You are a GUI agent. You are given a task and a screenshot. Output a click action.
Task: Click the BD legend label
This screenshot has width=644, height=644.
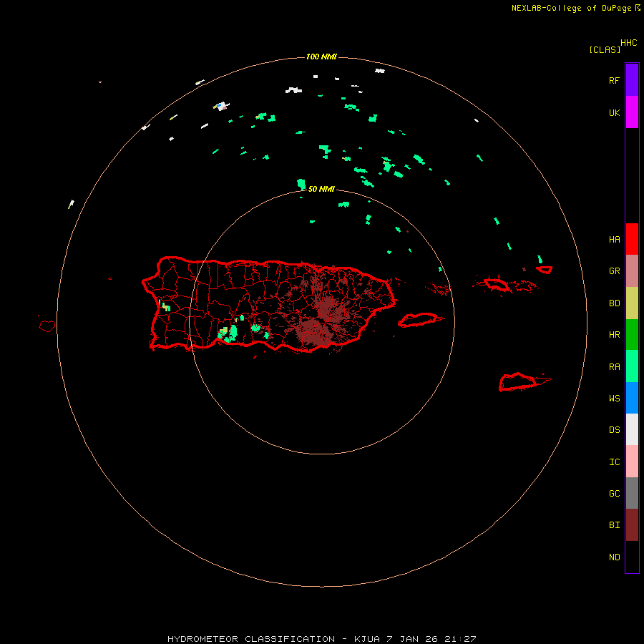coord(614,303)
